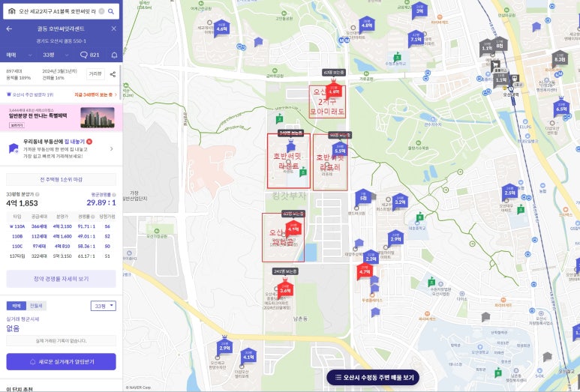Image resolution: width=580 pixels, height=392 pixels.
Task: Select the 137타입 row
Action: 61,256
